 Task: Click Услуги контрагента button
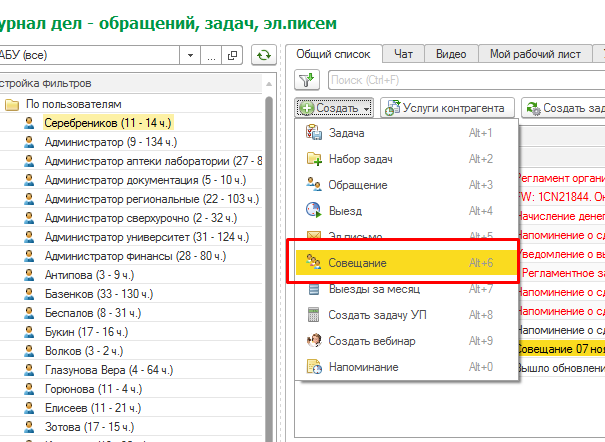pyautogui.click(x=447, y=107)
